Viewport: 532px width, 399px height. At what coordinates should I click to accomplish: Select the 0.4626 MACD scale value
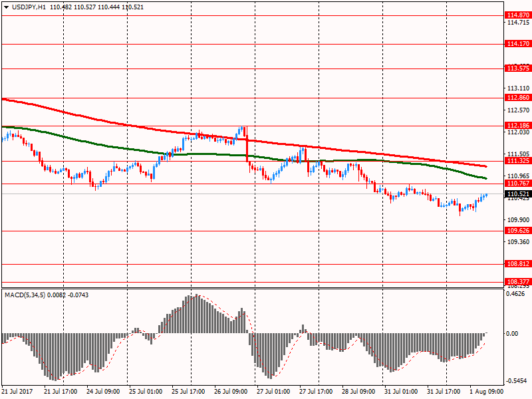click(515, 294)
